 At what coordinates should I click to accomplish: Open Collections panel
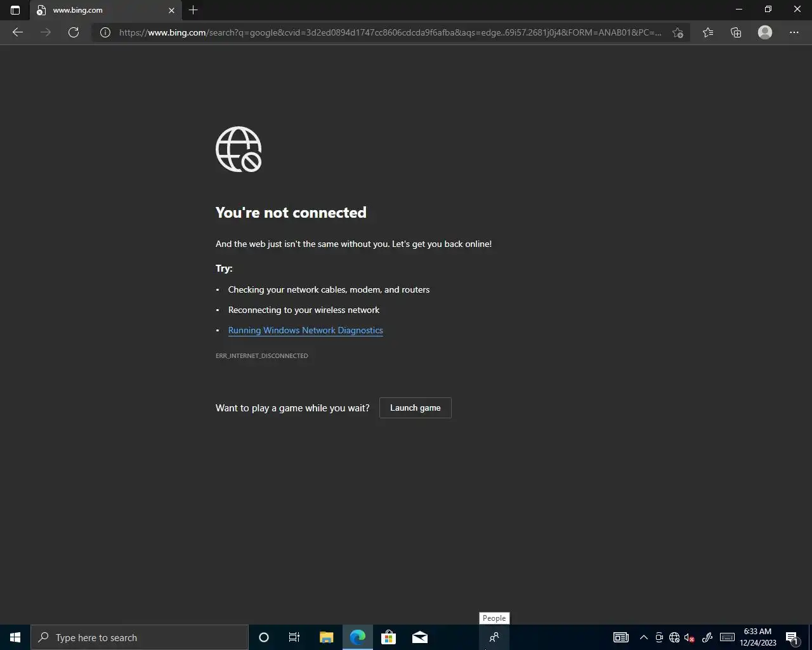click(x=736, y=32)
